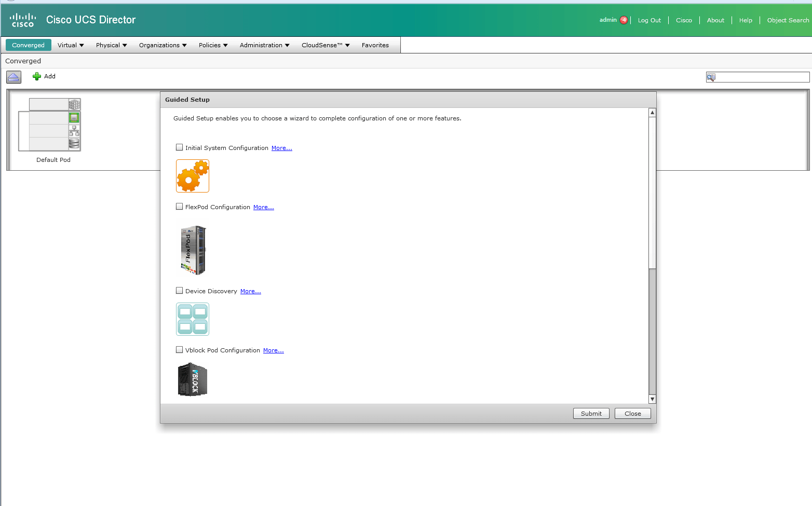
Task: Select the Converged tab
Action: (x=29, y=45)
